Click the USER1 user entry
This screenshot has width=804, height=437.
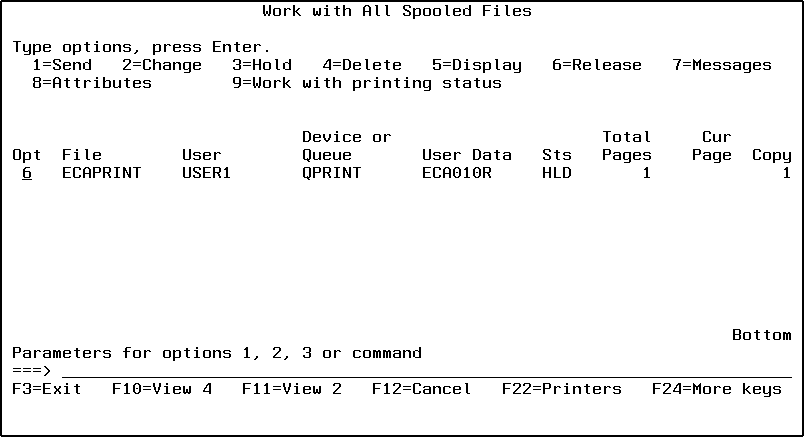click(x=206, y=173)
